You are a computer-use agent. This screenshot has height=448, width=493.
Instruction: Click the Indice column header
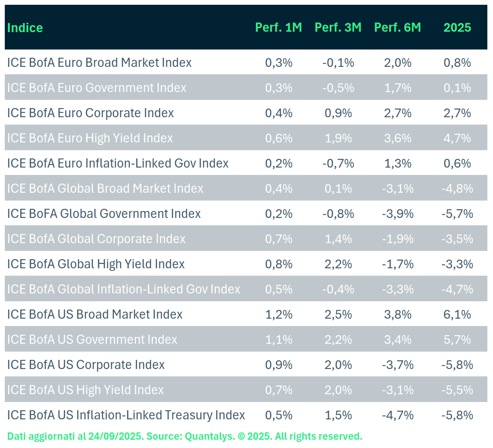tap(25, 28)
